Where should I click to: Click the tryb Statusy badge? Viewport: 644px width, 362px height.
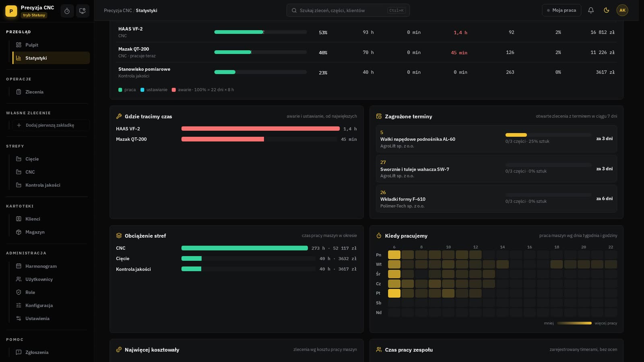click(34, 15)
